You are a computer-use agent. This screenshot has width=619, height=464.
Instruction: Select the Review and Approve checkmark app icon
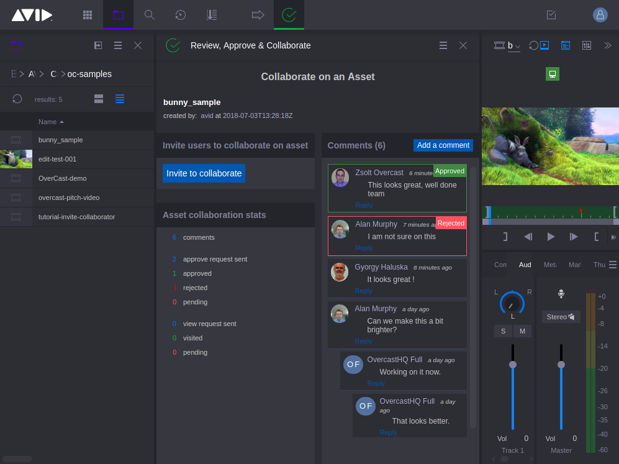pyautogui.click(x=289, y=15)
